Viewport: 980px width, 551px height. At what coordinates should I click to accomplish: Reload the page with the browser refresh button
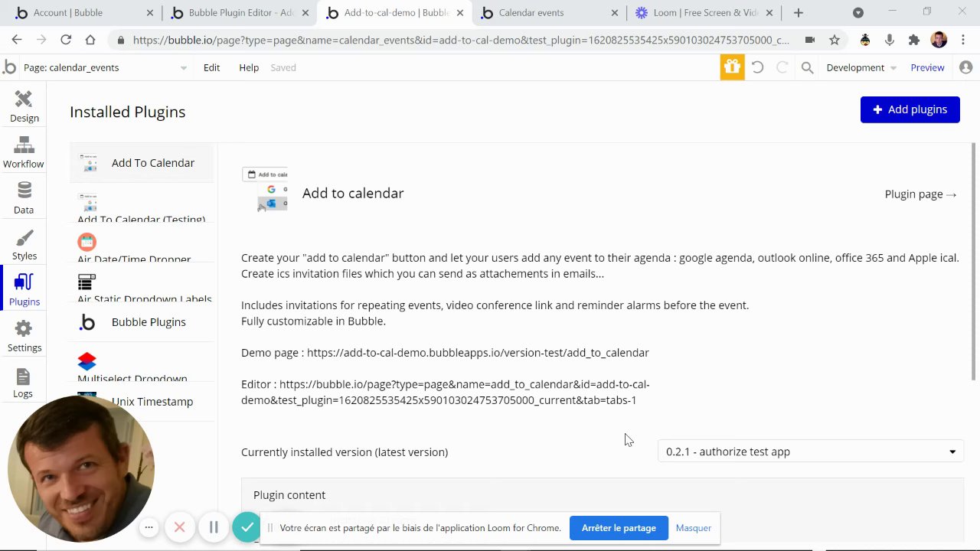[66, 40]
